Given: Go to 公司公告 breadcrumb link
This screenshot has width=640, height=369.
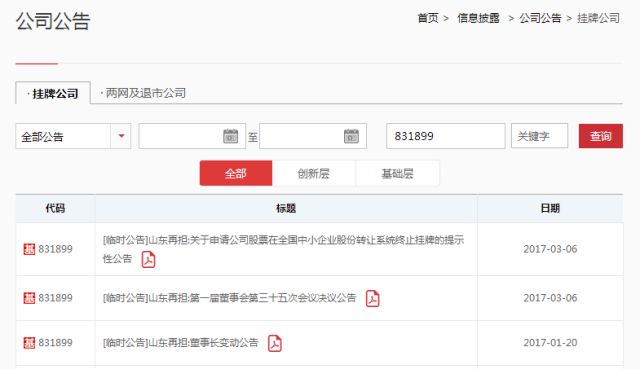Looking at the screenshot, I should (x=540, y=18).
